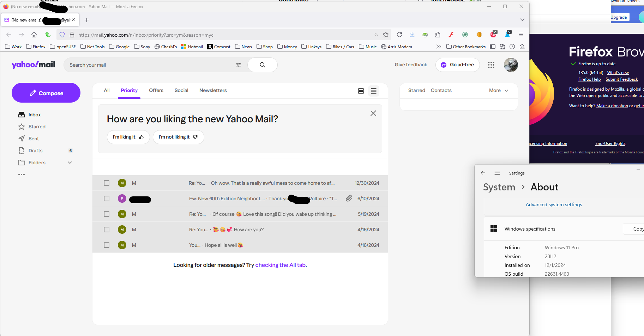644x336 pixels.
Task: Click the red Flash extension icon
Action: [451, 35]
